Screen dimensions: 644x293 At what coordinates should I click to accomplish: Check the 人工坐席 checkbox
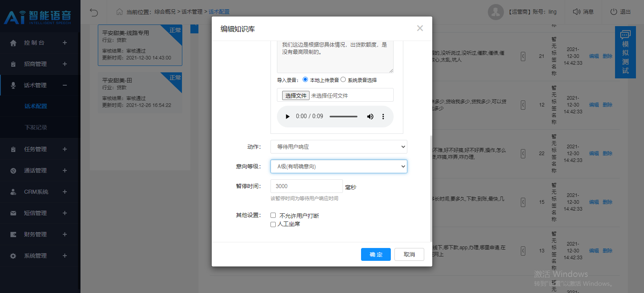273,224
